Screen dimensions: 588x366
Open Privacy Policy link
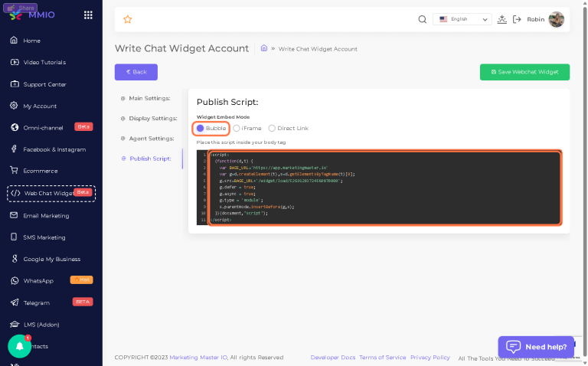pyautogui.click(x=430, y=358)
